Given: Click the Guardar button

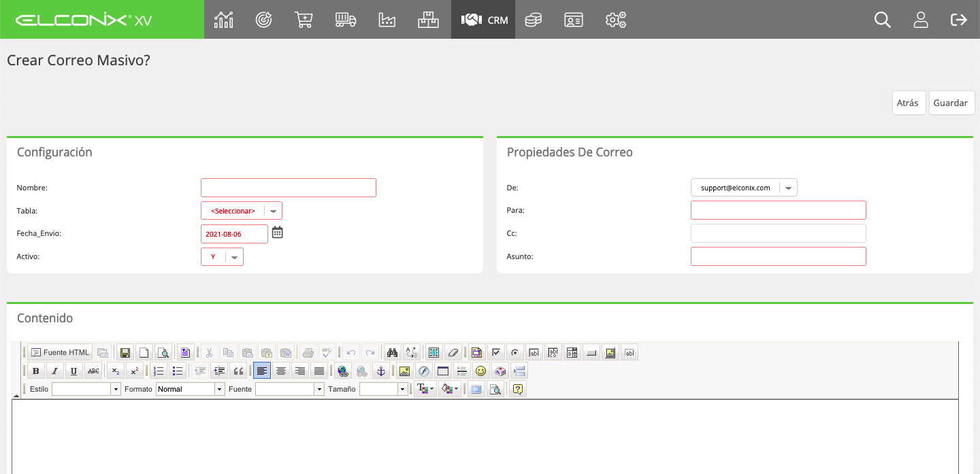Looking at the screenshot, I should pyautogui.click(x=951, y=103).
